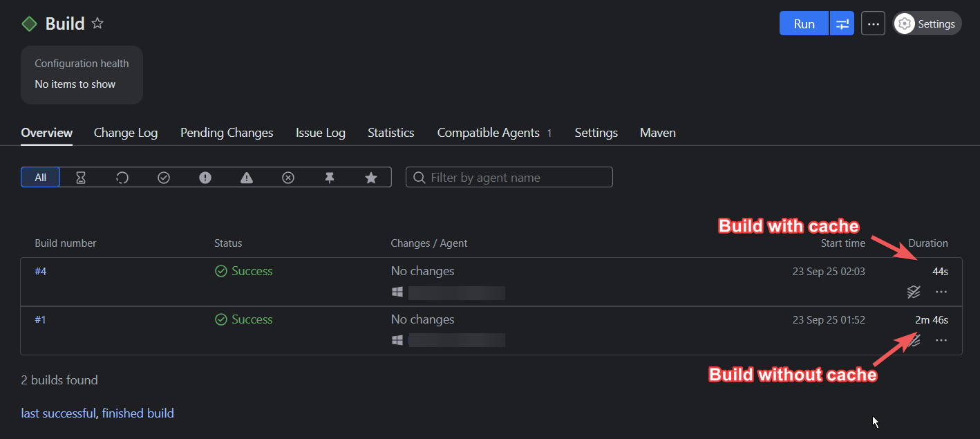Filter builds by canceled X icon
This screenshot has height=439, width=980.
(x=288, y=178)
